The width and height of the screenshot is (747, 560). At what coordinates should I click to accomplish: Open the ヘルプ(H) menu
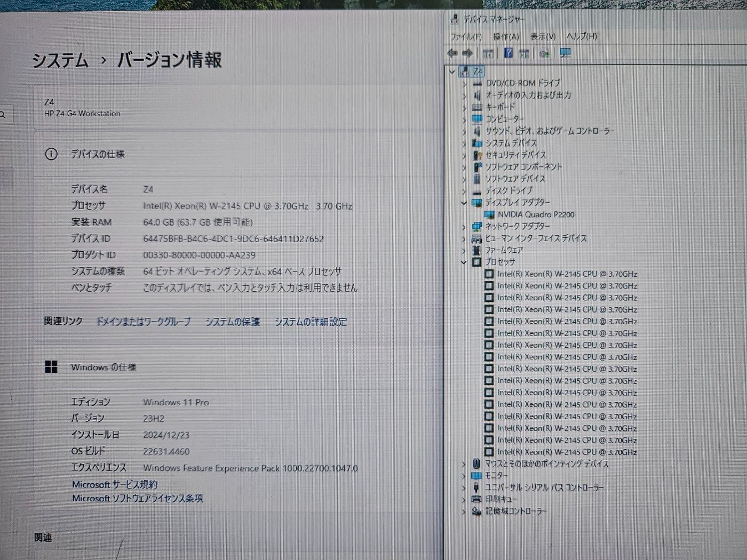(582, 36)
